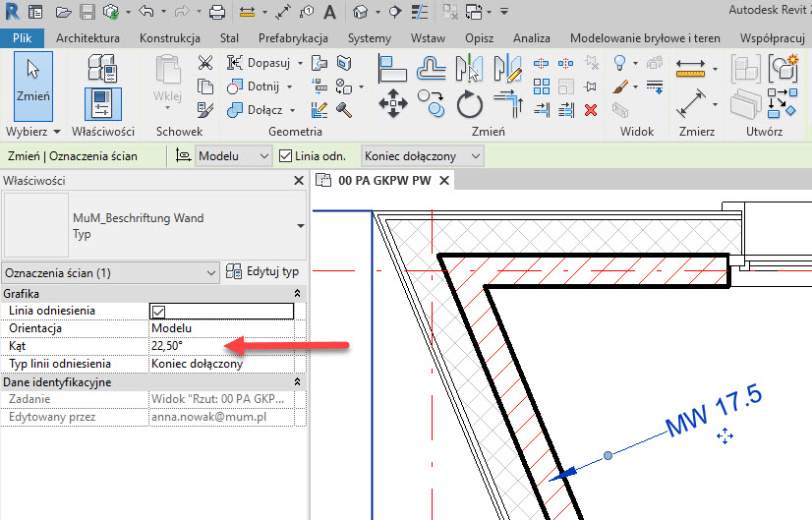Click the Właściwości properties panel icon

(102, 103)
